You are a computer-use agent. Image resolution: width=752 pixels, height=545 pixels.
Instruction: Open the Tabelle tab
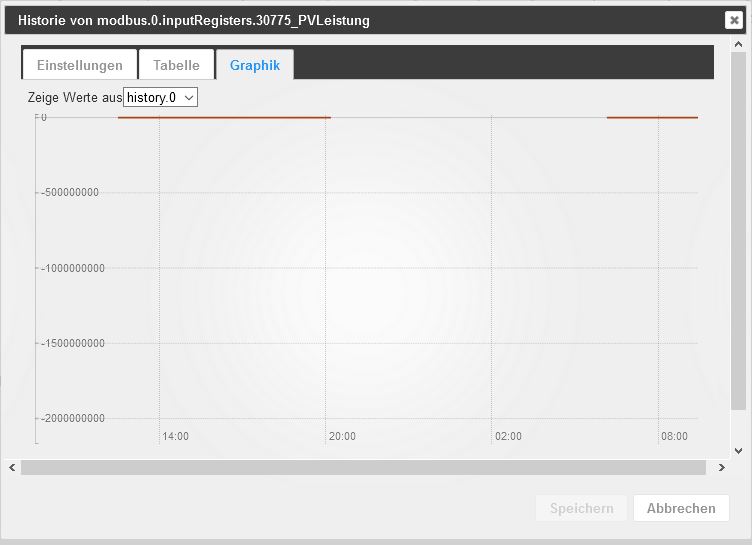176,65
